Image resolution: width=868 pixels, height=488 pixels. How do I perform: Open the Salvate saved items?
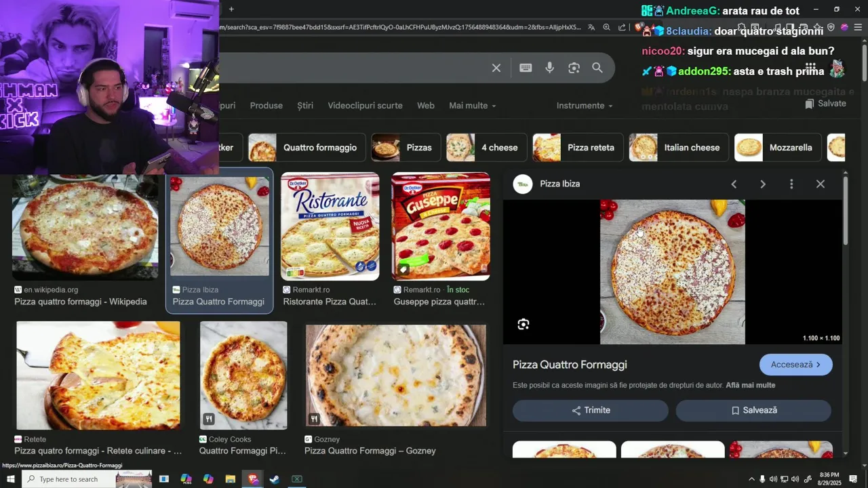pos(825,104)
